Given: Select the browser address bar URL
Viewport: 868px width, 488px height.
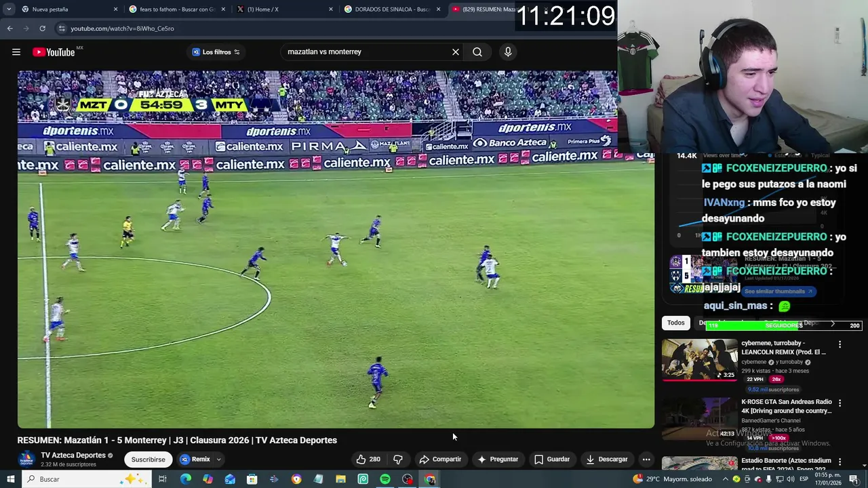Looking at the screenshot, I should point(122,28).
